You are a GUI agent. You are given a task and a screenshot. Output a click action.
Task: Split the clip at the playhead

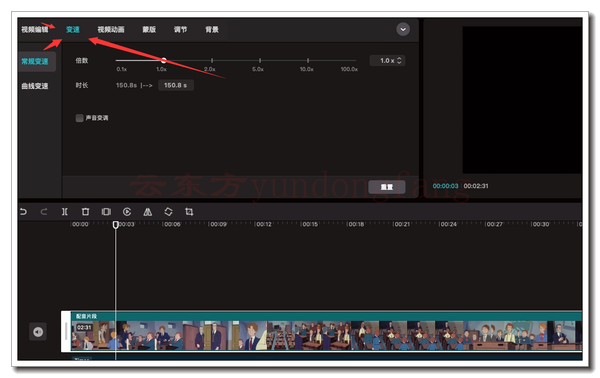point(65,212)
